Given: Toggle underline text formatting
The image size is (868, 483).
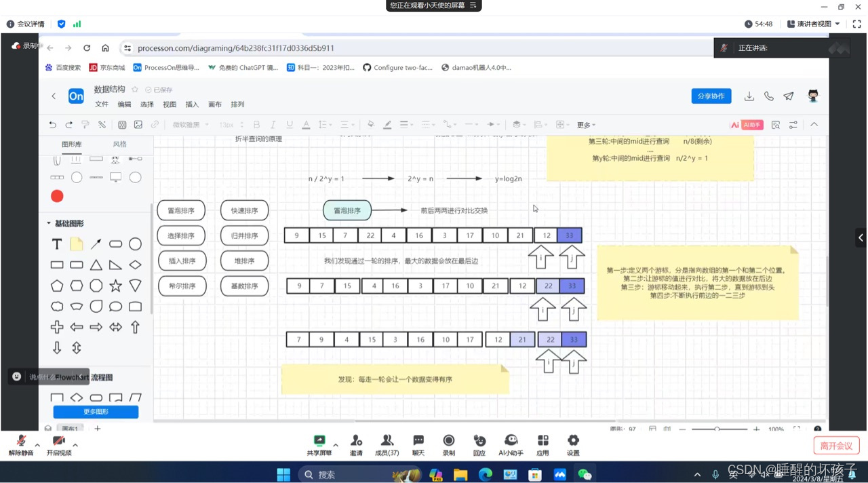Looking at the screenshot, I should 290,125.
